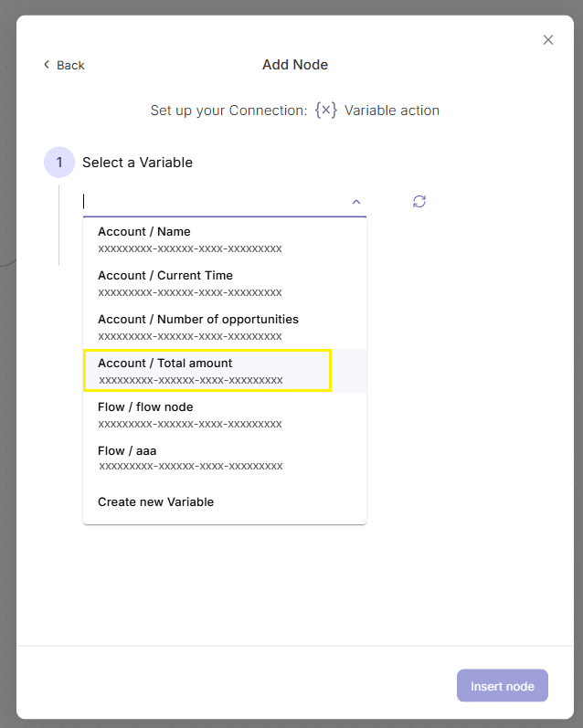
Task: Click the refresh variables icon
Action: coord(419,202)
